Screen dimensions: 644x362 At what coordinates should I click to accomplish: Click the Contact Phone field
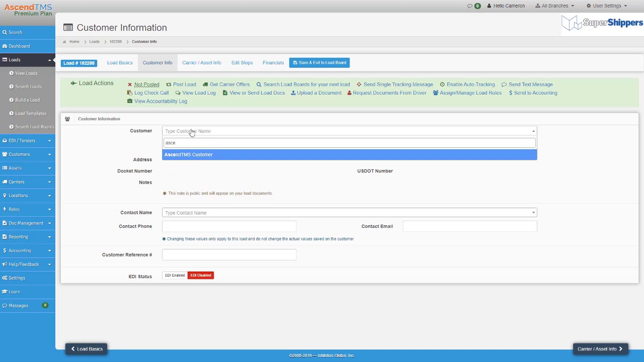coord(229,226)
